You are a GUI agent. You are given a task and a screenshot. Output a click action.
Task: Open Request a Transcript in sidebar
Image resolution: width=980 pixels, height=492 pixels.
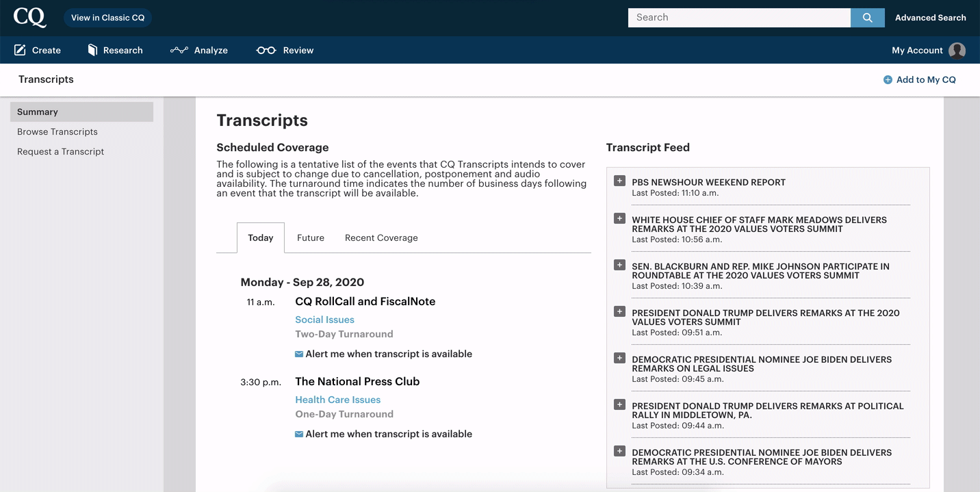point(61,152)
